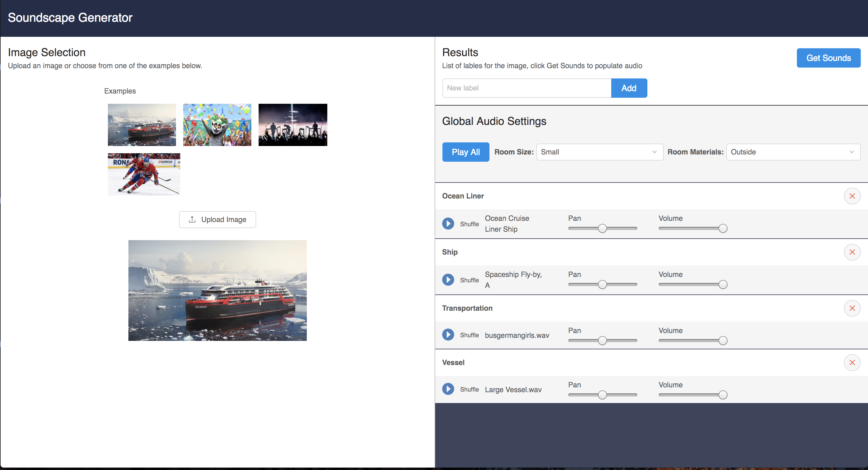Click the play button for Ocean Liner
Viewport: 868px width, 470px height.
(449, 224)
